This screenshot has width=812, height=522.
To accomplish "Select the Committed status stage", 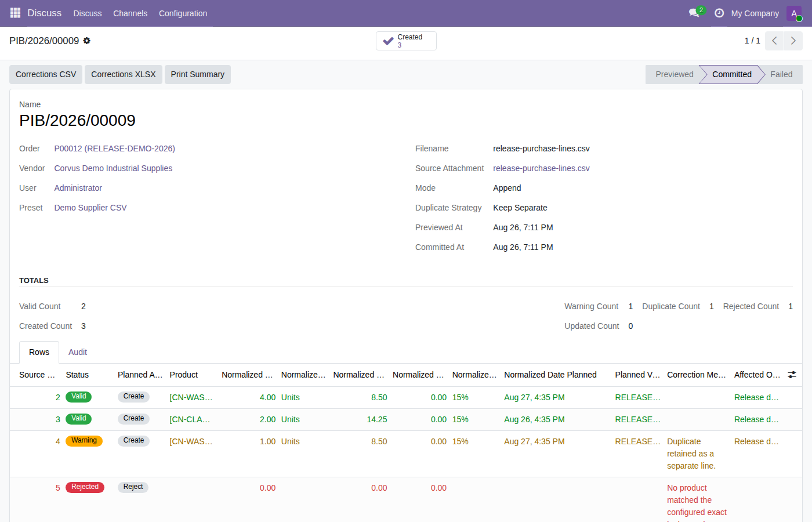I will [x=732, y=74].
